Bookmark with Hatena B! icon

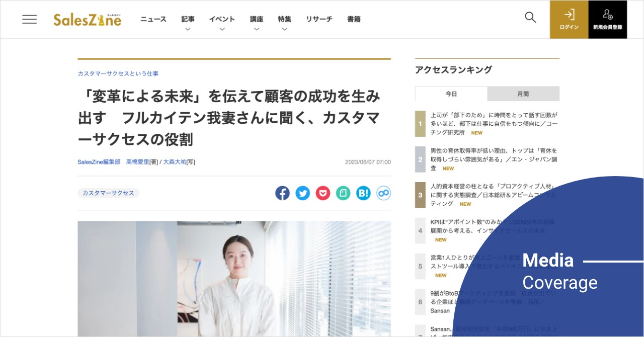(363, 193)
